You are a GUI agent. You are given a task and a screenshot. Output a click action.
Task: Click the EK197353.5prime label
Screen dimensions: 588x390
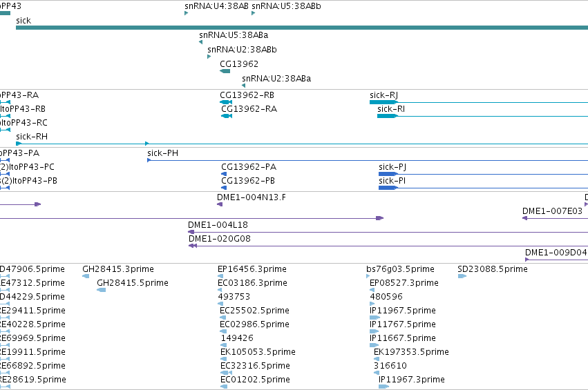pos(411,352)
